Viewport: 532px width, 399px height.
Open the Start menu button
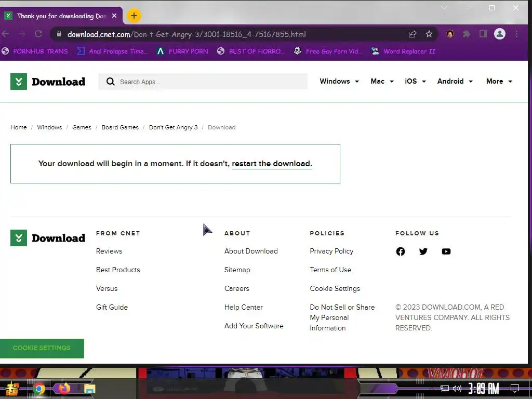[x=12, y=389]
